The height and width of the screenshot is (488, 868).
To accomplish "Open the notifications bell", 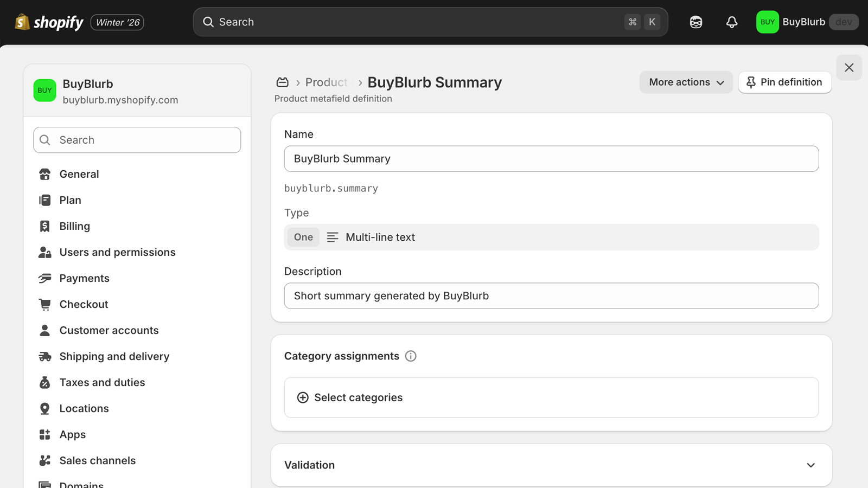I will pos(731,22).
